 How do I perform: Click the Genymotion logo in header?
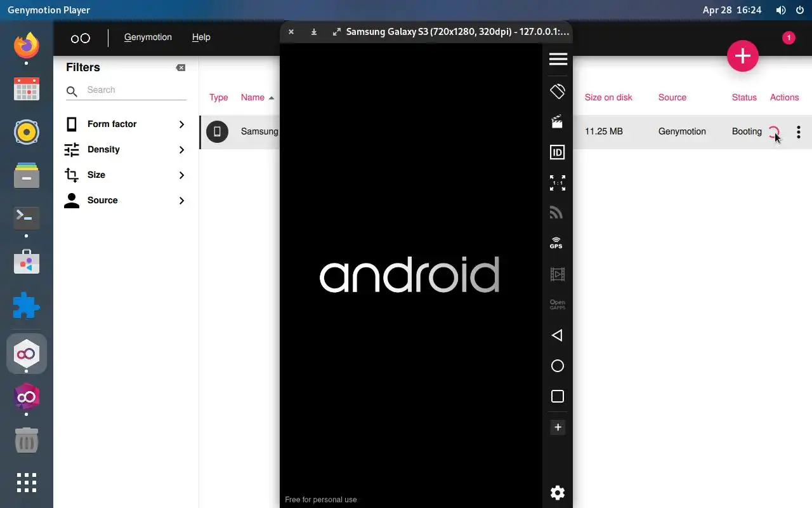pyautogui.click(x=81, y=38)
